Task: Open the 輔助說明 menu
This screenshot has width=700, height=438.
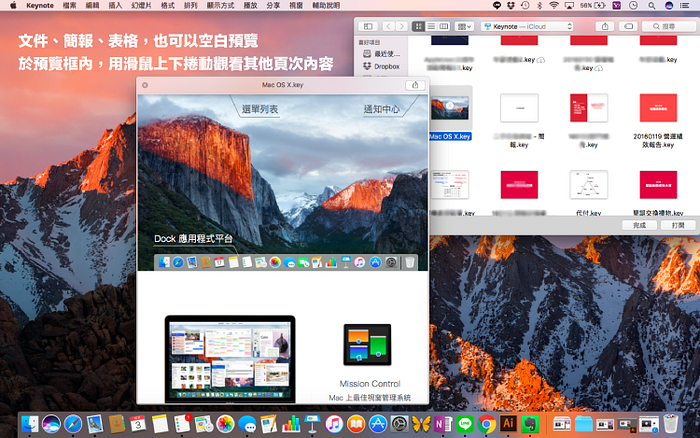Action: click(x=325, y=5)
